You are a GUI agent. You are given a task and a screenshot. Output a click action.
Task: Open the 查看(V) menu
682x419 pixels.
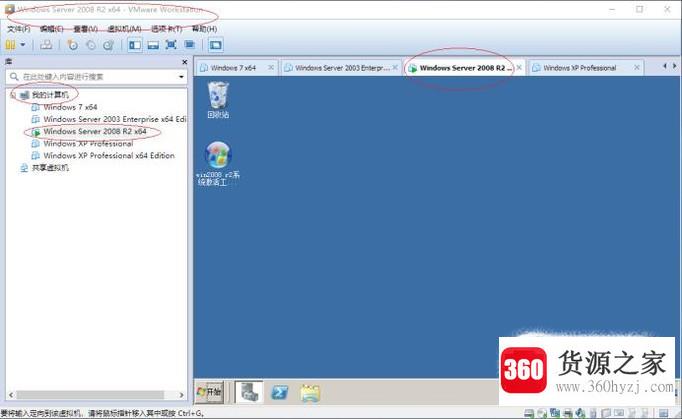coord(85,29)
